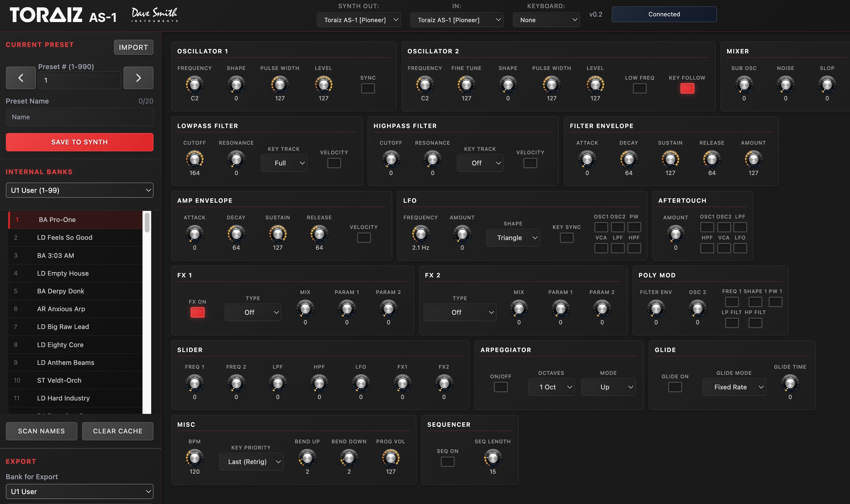The height and width of the screenshot is (504, 850).
Task: Open the Arpeggiator Mode dropdown
Action: [608, 387]
